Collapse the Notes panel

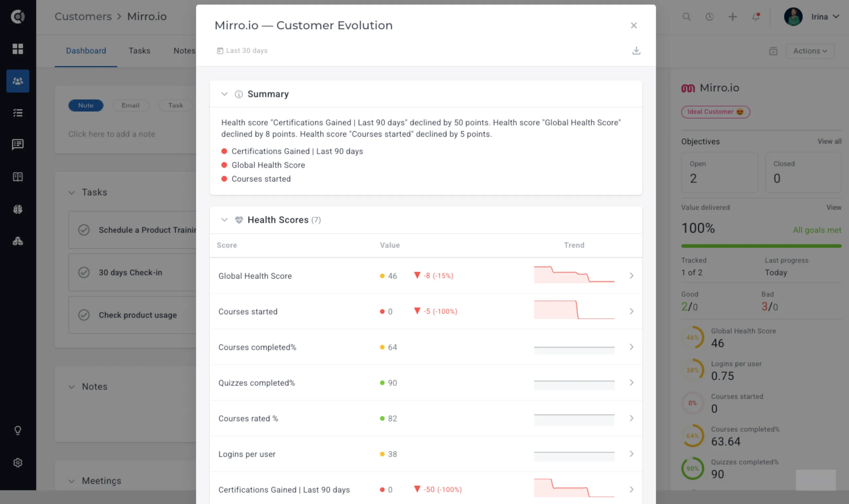(x=71, y=387)
